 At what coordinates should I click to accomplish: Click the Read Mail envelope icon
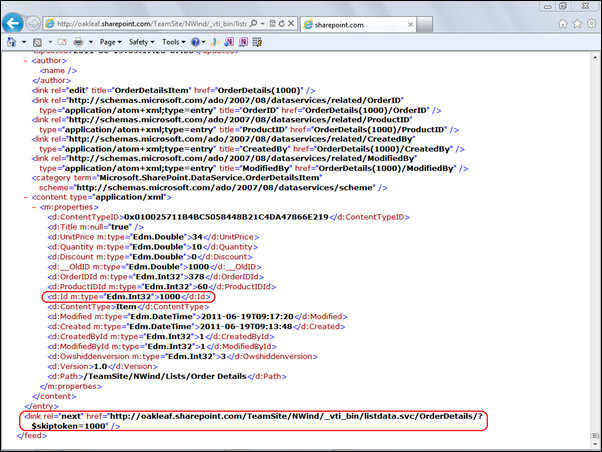[62, 42]
